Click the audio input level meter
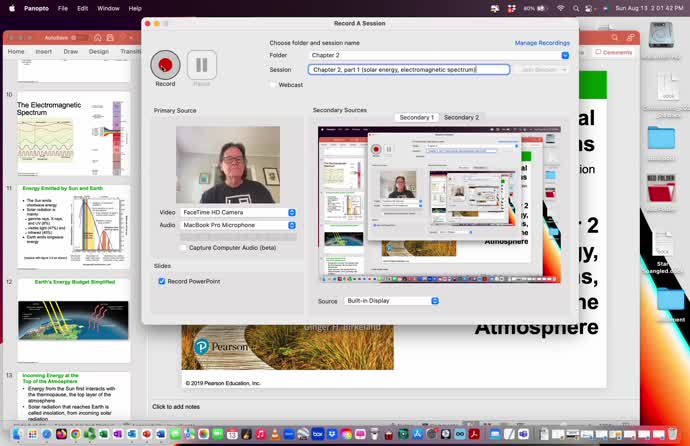The image size is (690, 446). point(238,237)
